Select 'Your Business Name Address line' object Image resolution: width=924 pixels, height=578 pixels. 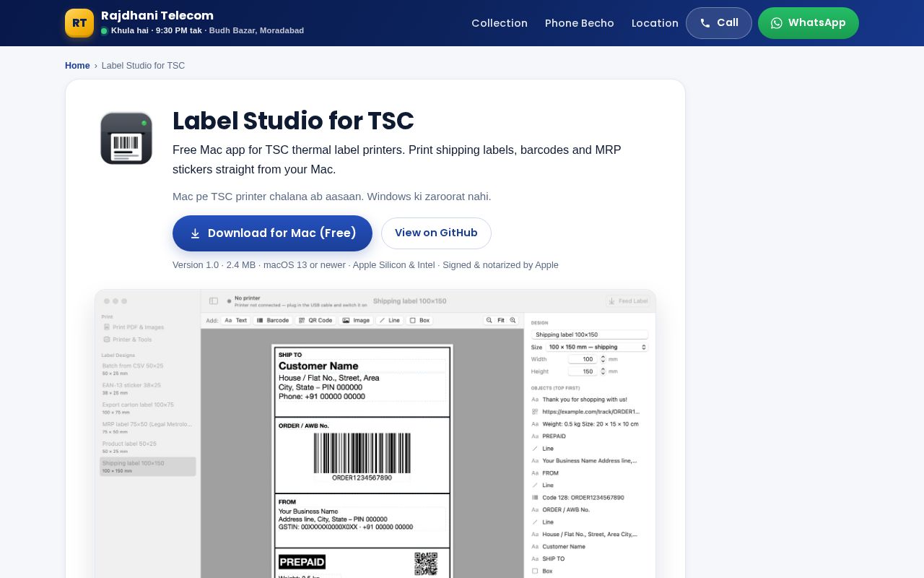pyautogui.click(x=590, y=461)
